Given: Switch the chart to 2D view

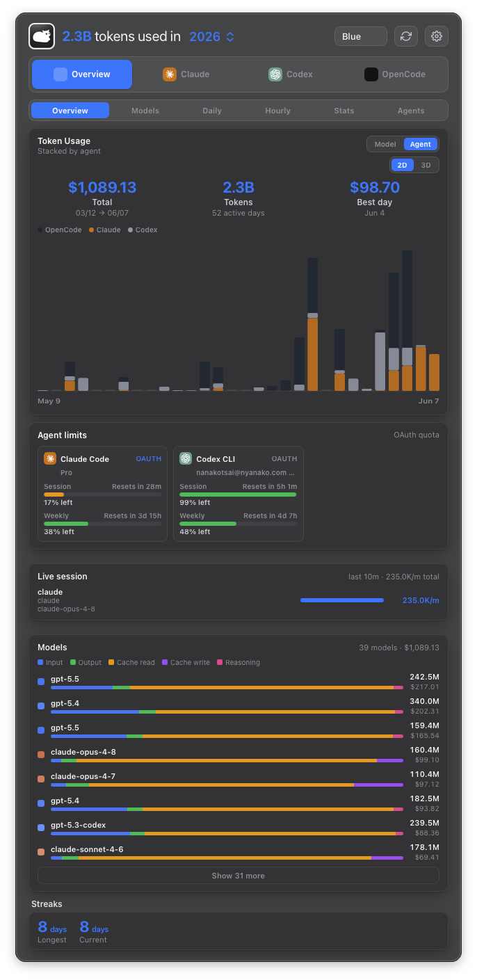Looking at the screenshot, I should 403,165.
